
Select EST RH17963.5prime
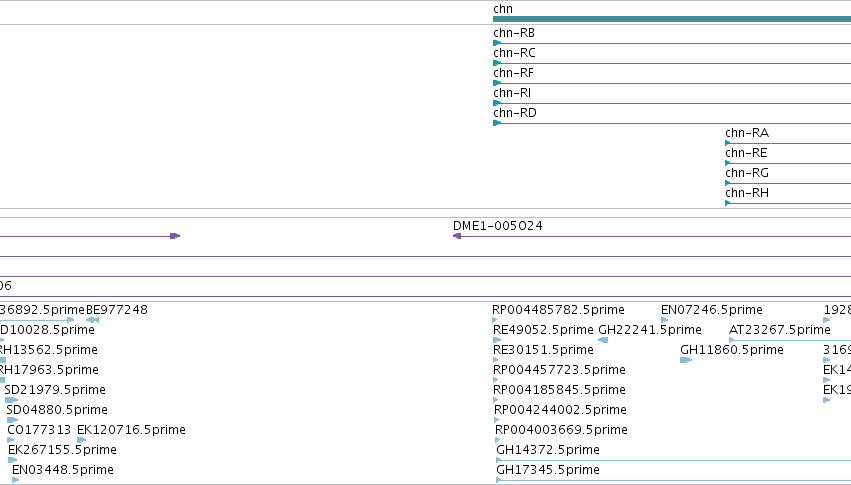(x=49, y=370)
